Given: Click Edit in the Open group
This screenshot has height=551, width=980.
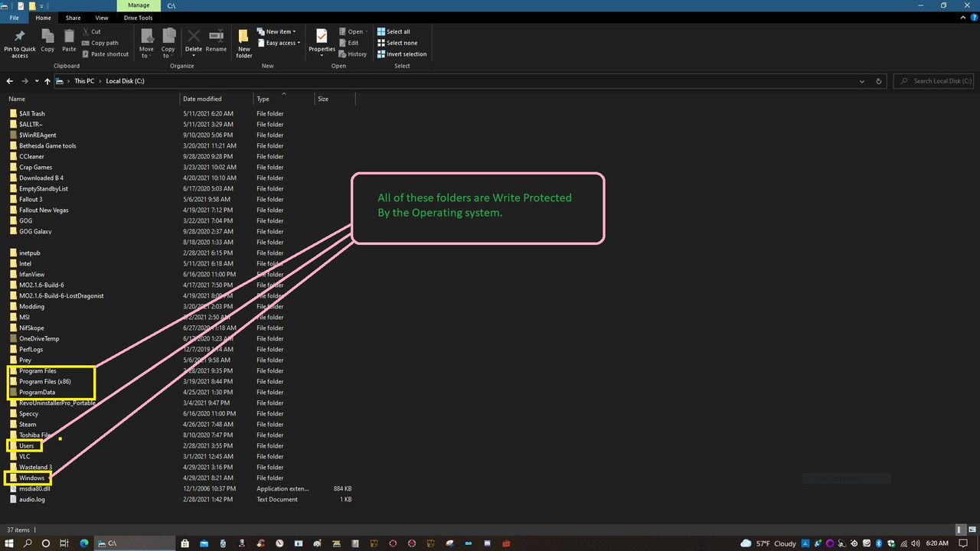Looking at the screenshot, I should (x=348, y=43).
